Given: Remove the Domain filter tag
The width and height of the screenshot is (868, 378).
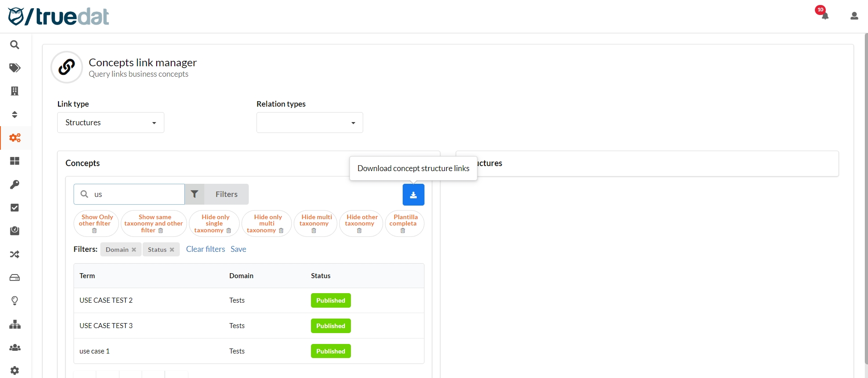Looking at the screenshot, I should point(134,250).
